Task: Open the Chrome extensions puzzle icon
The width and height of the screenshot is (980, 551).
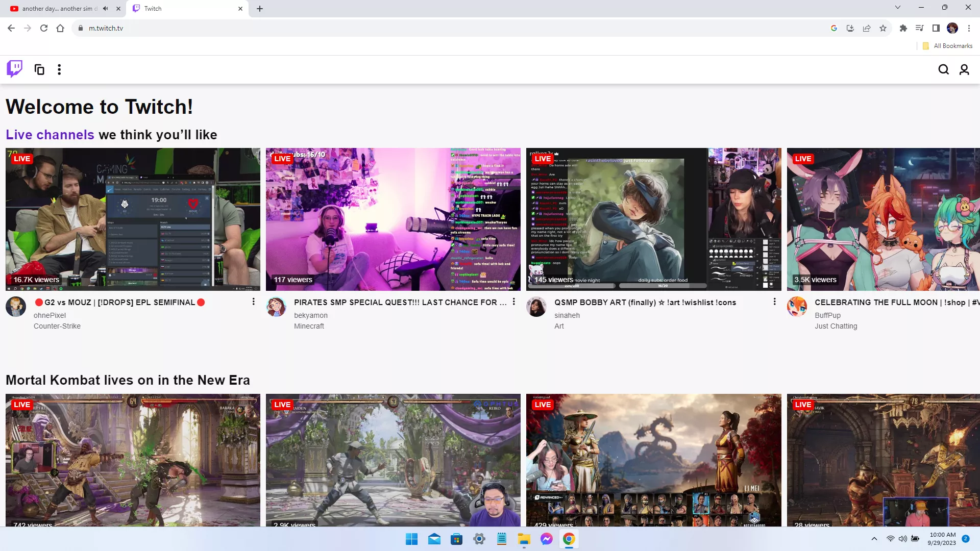Action: tap(903, 28)
